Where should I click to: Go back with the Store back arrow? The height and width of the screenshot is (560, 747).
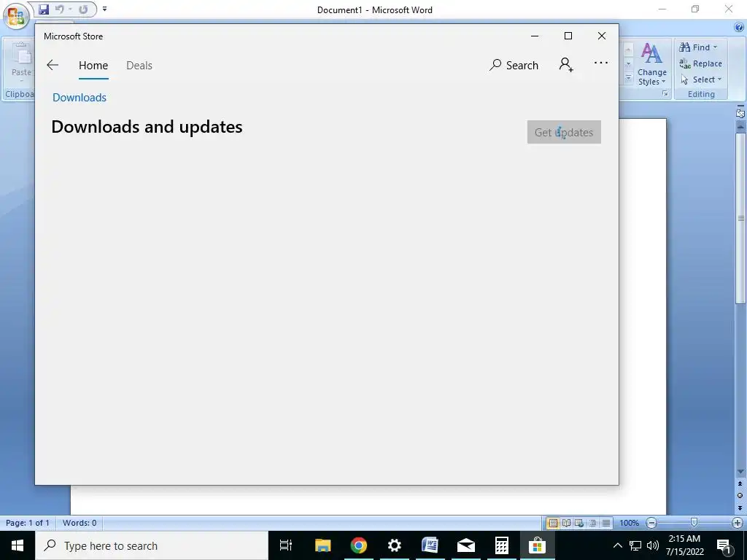(x=53, y=65)
